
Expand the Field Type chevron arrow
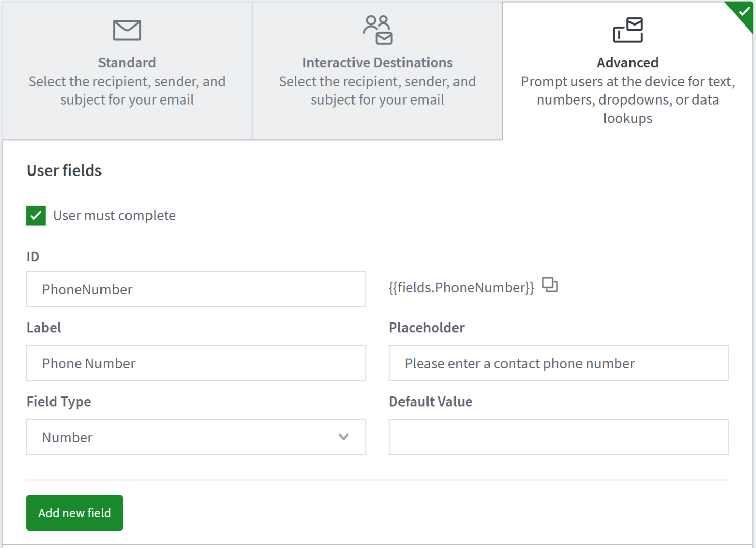tap(343, 437)
